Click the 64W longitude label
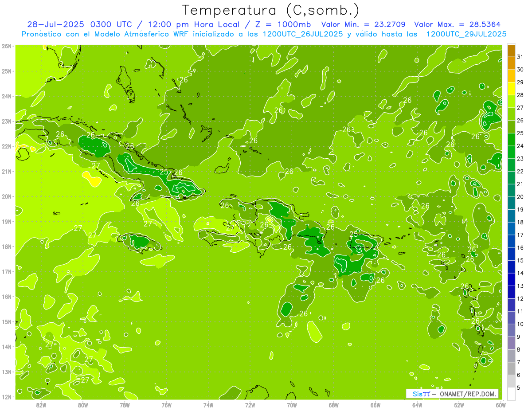The height and width of the screenshot is (411, 532). [x=417, y=405]
